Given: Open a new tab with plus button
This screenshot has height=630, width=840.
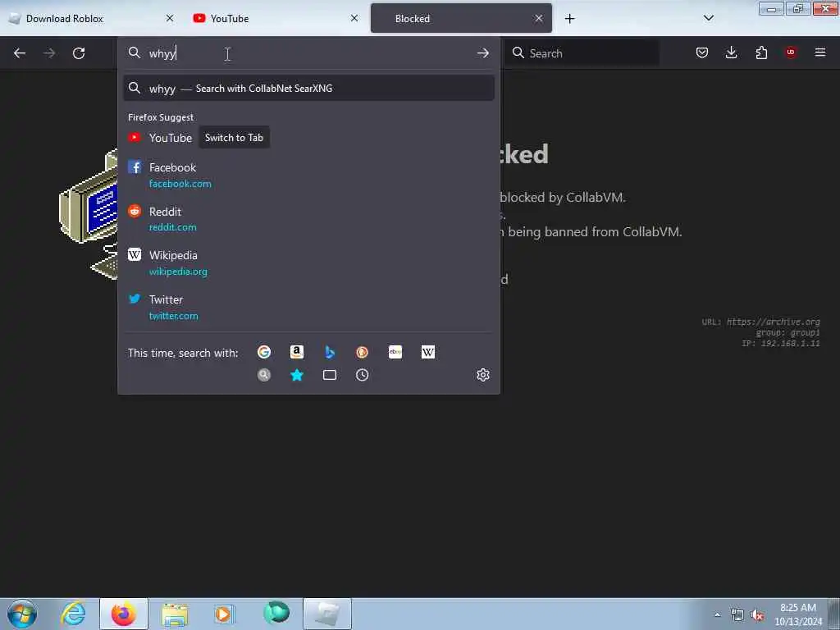Looking at the screenshot, I should [x=569, y=19].
